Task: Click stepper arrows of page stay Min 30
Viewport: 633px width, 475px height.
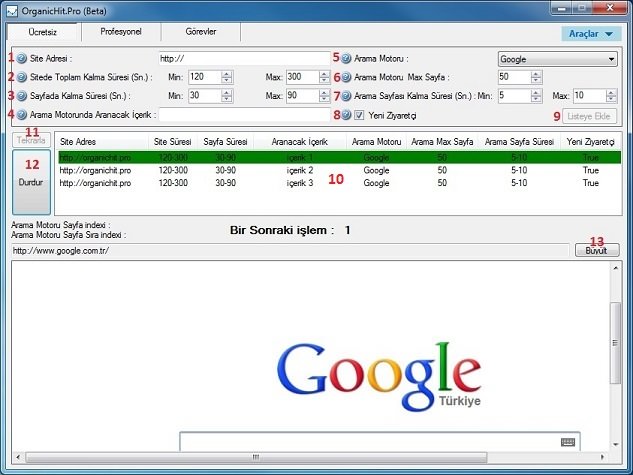Action: pos(227,96)
